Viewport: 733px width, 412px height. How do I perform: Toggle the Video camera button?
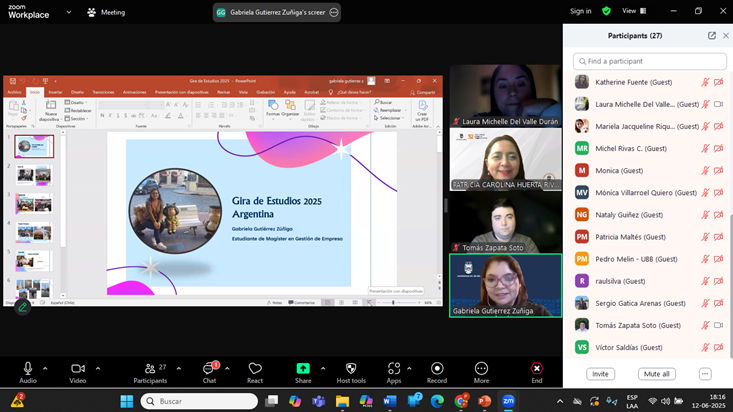[x=78, y=369]
